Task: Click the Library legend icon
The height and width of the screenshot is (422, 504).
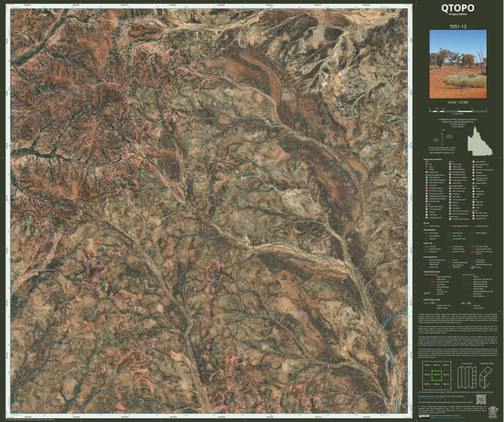Action: click(x=450, y=205)
